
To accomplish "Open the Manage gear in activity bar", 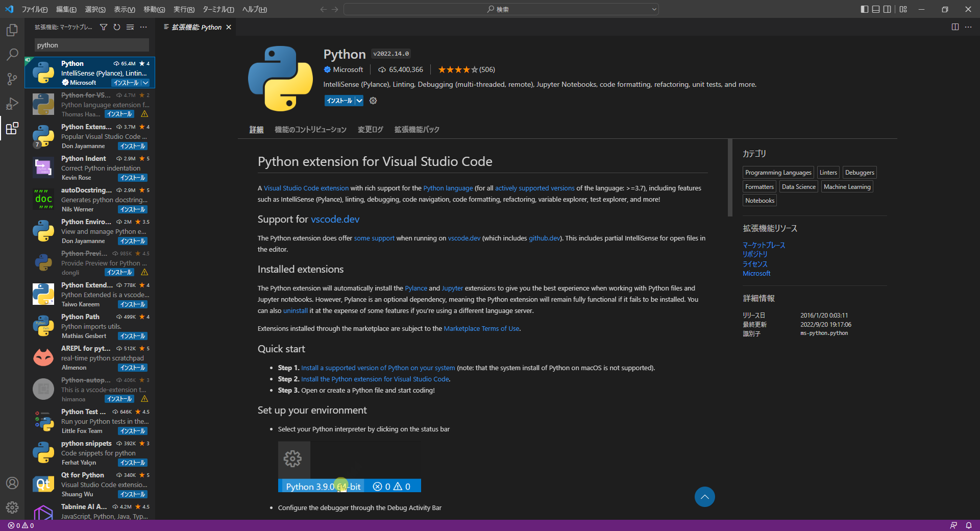I will pyautogui.click(x=12, y=508).
